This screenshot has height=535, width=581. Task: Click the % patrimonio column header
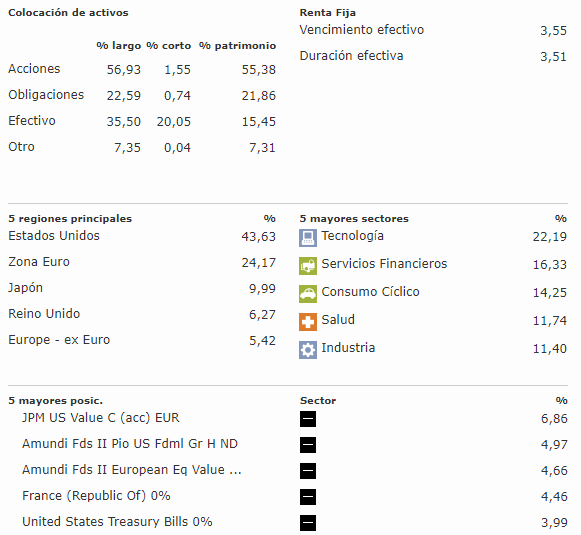[x=238, y=46]
